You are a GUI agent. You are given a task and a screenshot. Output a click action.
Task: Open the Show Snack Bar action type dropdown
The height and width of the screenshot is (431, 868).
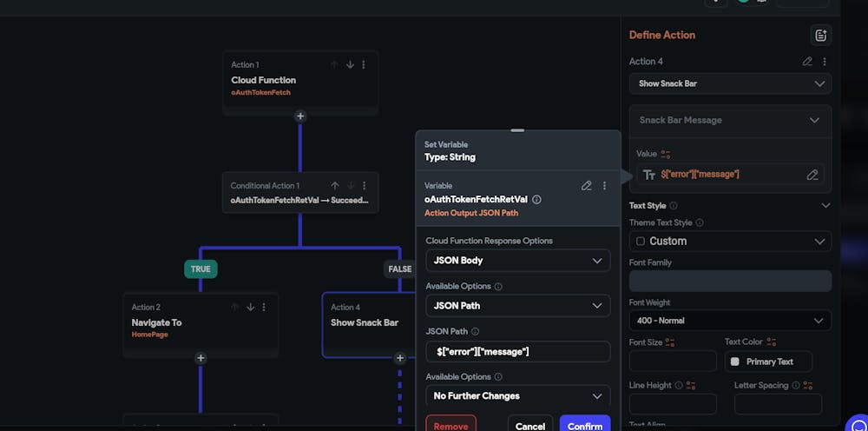point(730,83)
